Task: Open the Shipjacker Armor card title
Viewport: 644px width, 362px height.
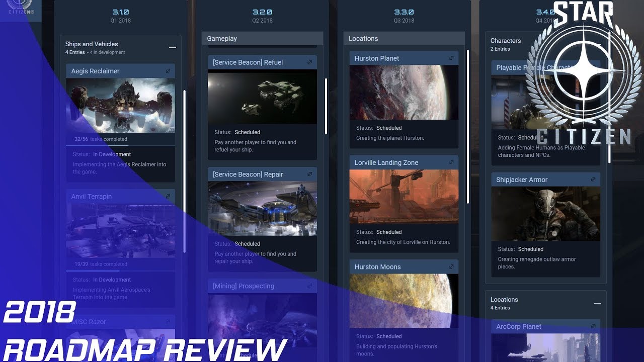Action: click(x=522, y=179)
